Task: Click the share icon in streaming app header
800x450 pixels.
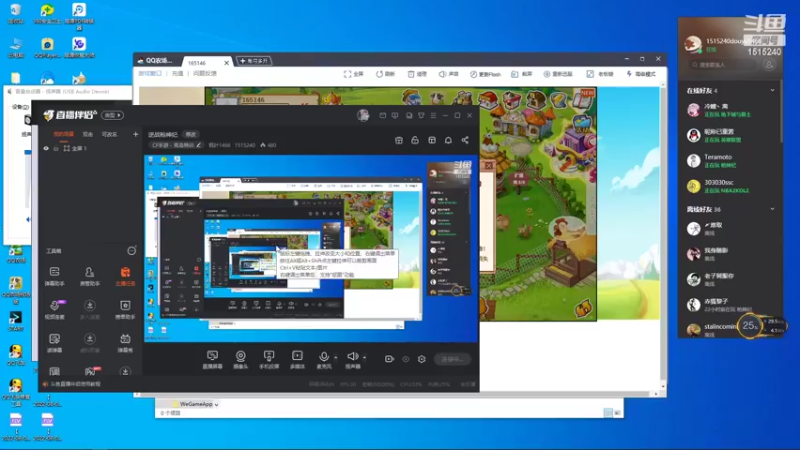Action: [465, 140]
